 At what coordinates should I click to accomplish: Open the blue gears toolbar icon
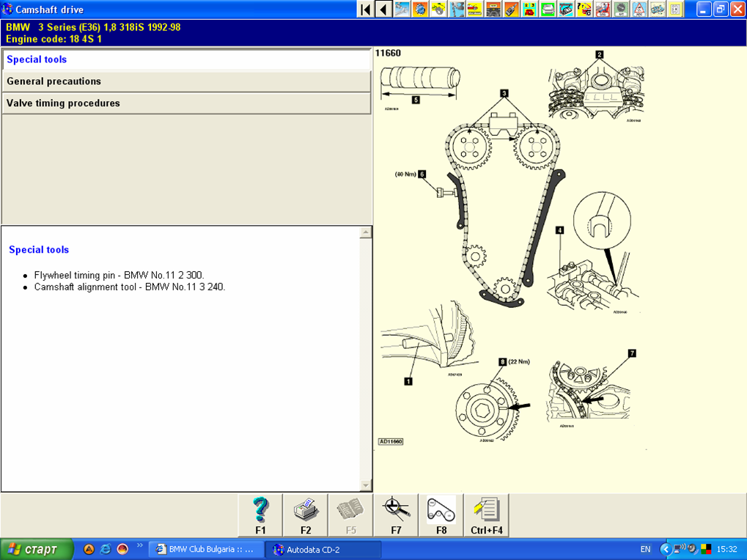coord(457,9)
